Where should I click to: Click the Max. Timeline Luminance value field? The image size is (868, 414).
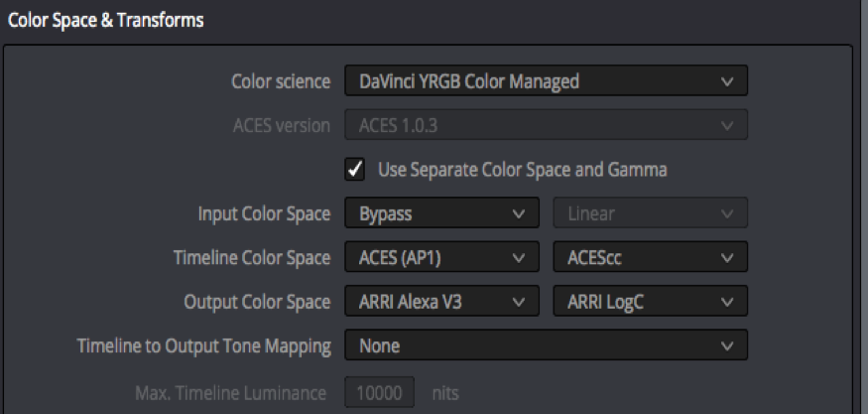(381, 393)
